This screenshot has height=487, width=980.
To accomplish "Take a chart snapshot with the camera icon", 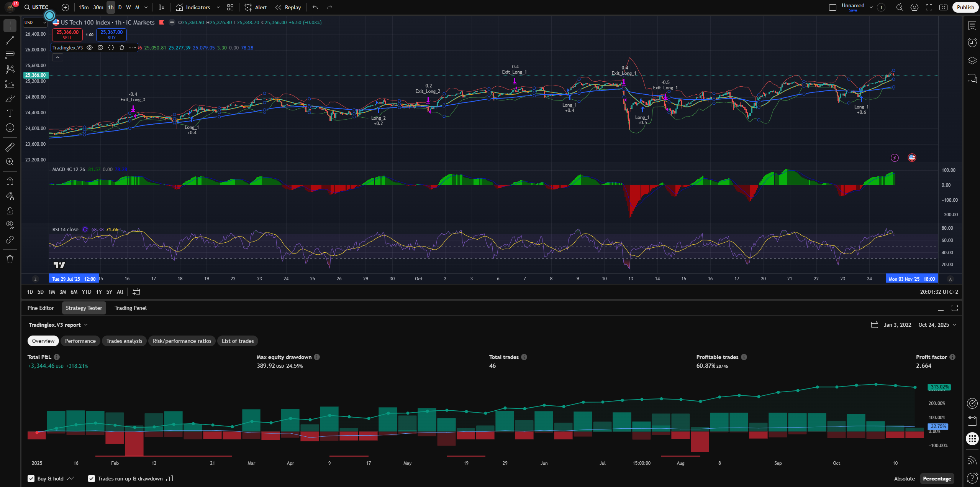I will point(943,7).
